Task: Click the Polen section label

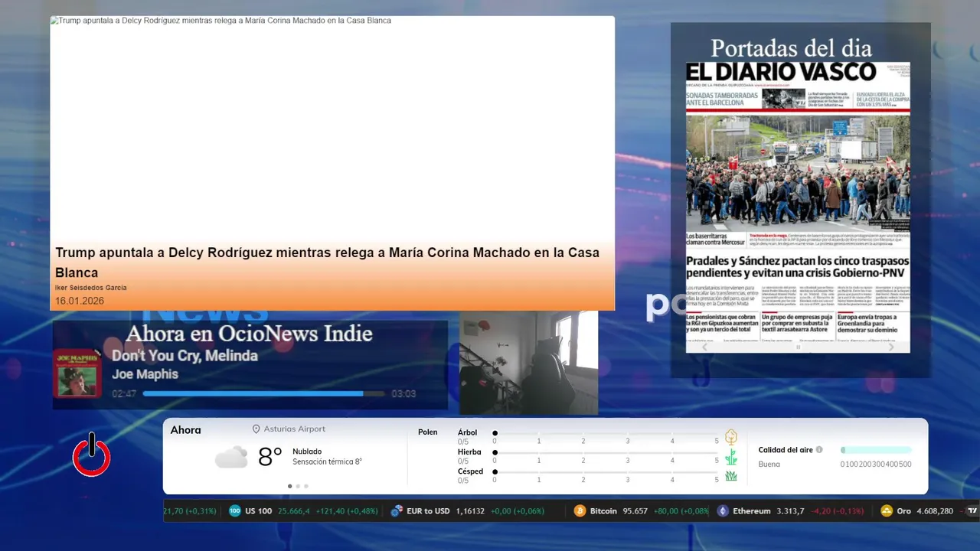Action: [428, 432]
